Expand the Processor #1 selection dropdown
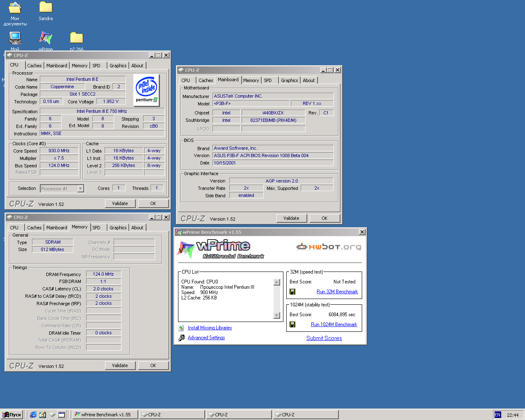The width and height of the screenshot is (525, 420). click(81, 189)
